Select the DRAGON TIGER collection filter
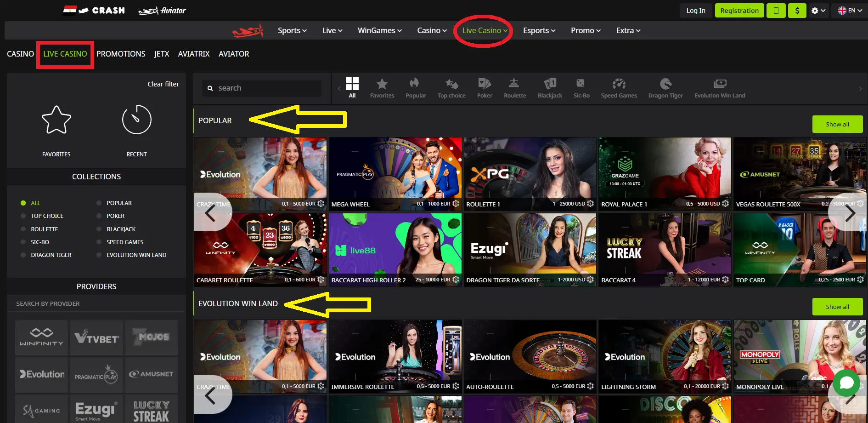The width and height of the screenshot is (868, 423). point(23,255)
